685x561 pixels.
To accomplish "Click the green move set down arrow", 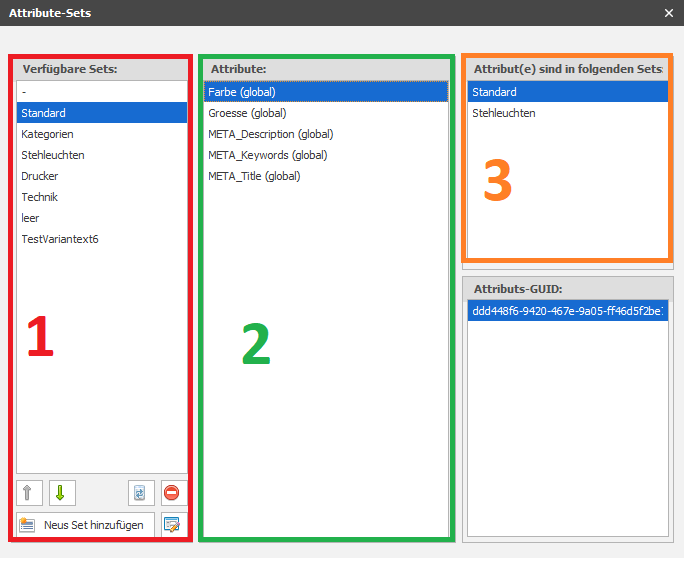I will (62, 494).
